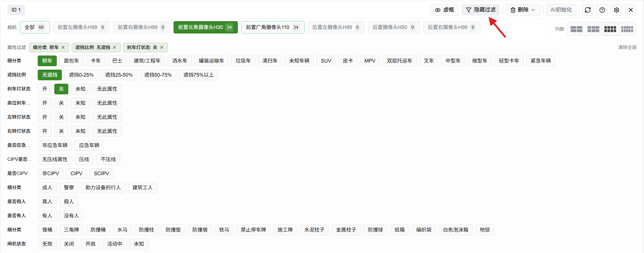Select four-column layout icon
Screen dimensions: 644x253
(x=610, y=29)
